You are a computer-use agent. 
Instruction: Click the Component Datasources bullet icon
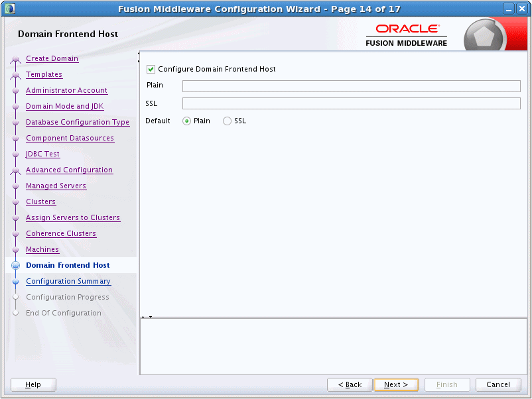[x=16, y=139]
